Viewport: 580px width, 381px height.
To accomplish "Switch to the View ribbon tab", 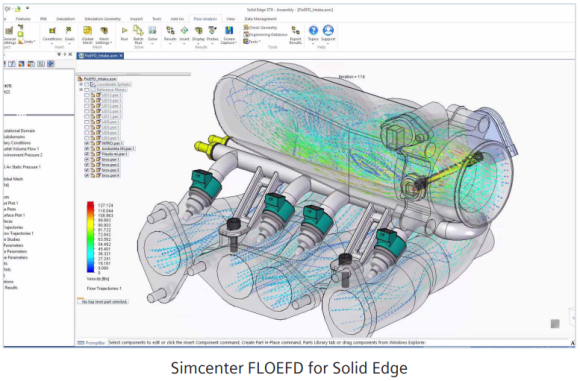I will tap(230, 19).
